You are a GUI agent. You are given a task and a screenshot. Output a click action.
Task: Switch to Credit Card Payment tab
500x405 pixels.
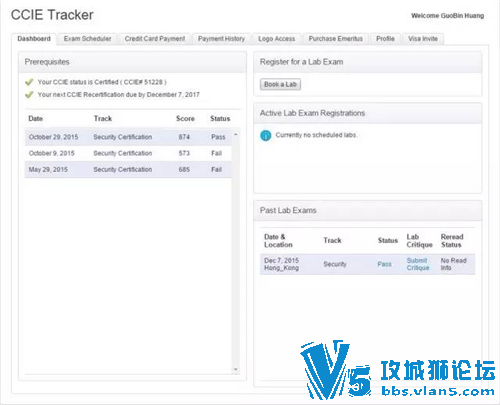click(155, 39)
